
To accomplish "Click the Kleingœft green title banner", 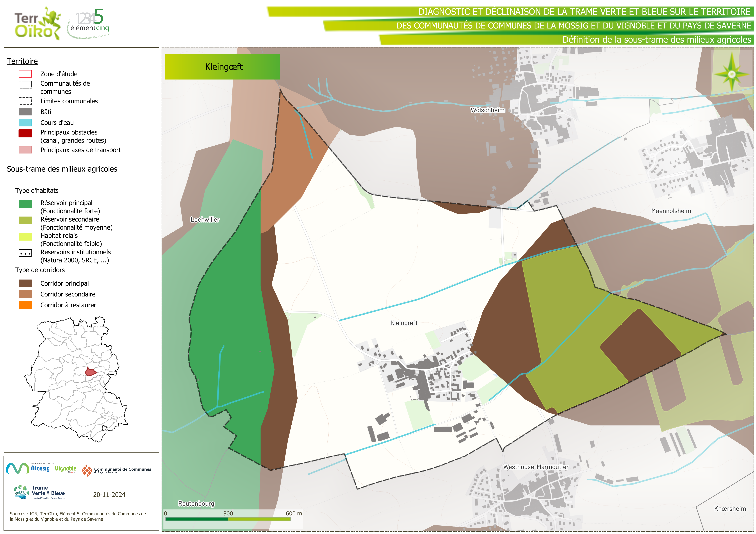I will coord(223,67).
